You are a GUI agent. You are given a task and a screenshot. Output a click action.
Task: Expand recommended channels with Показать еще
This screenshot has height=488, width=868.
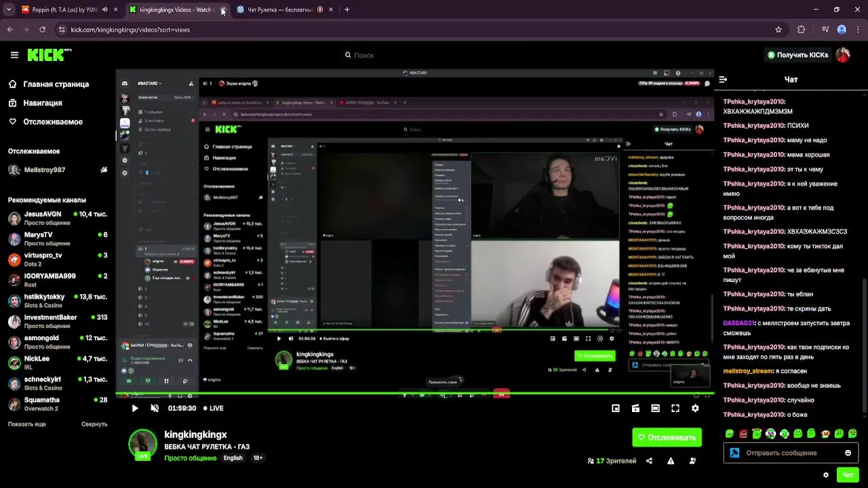[x=27, y=424]
